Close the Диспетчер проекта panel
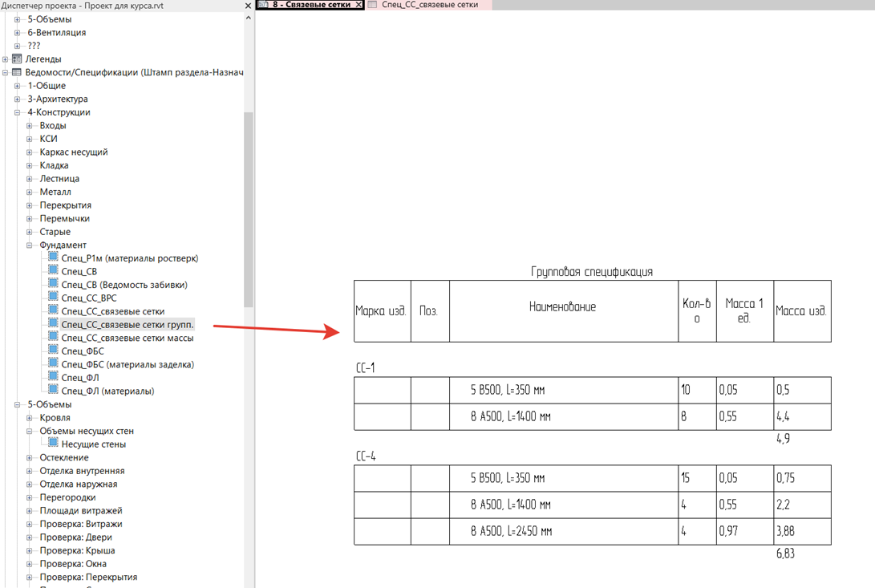The height and width of the screenshot is (588, 875). pos(249,6)
